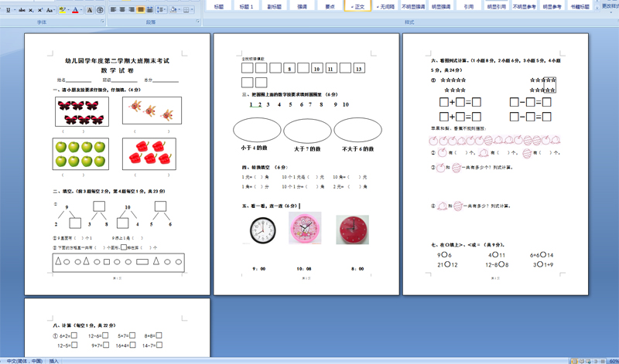The height and width of the screenshot is (364, 619).
Task: Apply distributed alignment
Action: point(149,9)
